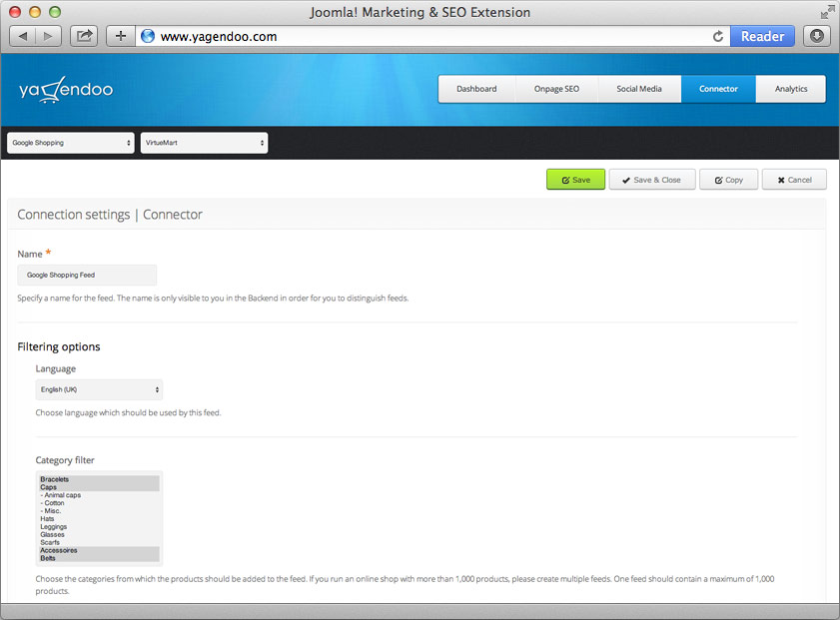The width and height of the screenshot is (840, 620).
Task: Select Misc. in the Category filter
Action: point(99,511)
